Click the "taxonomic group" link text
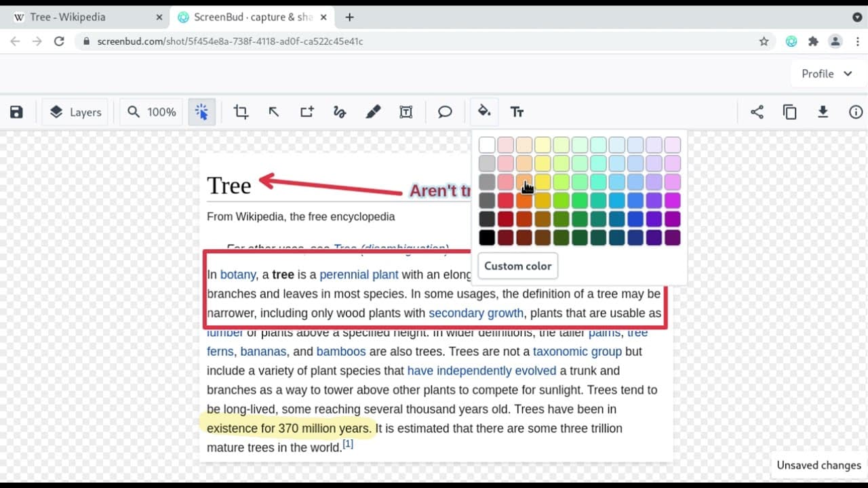Screen dimensions: 868x488 (577, 352)
